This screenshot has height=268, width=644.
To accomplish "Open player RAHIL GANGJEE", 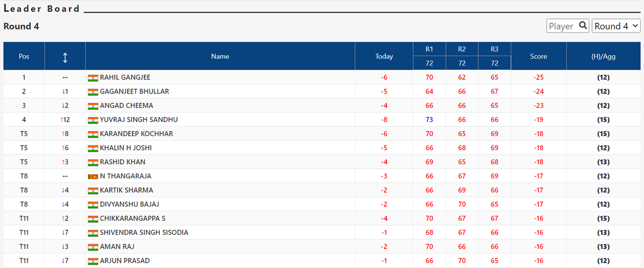I will point(125,77).
